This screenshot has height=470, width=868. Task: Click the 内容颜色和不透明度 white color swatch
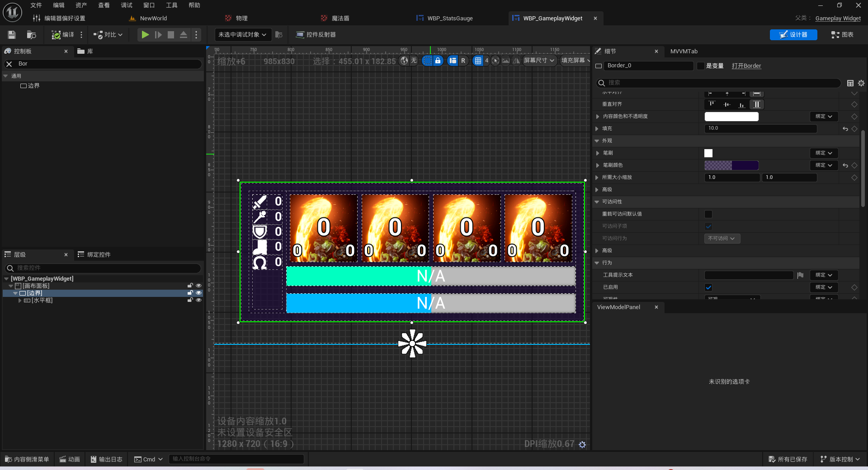click(x=731, y=117)
